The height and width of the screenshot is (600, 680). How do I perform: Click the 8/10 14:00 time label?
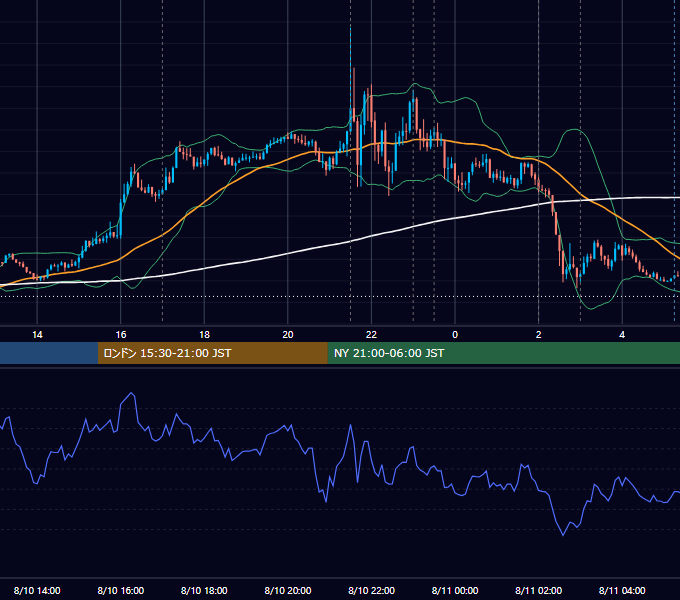tap(37, 590)
